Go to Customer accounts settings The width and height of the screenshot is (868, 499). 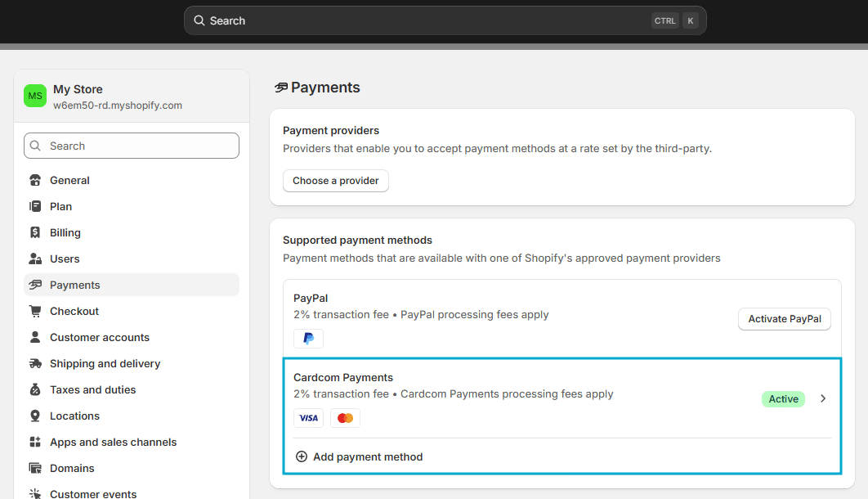pyautogui.click(x=99, y=337)
